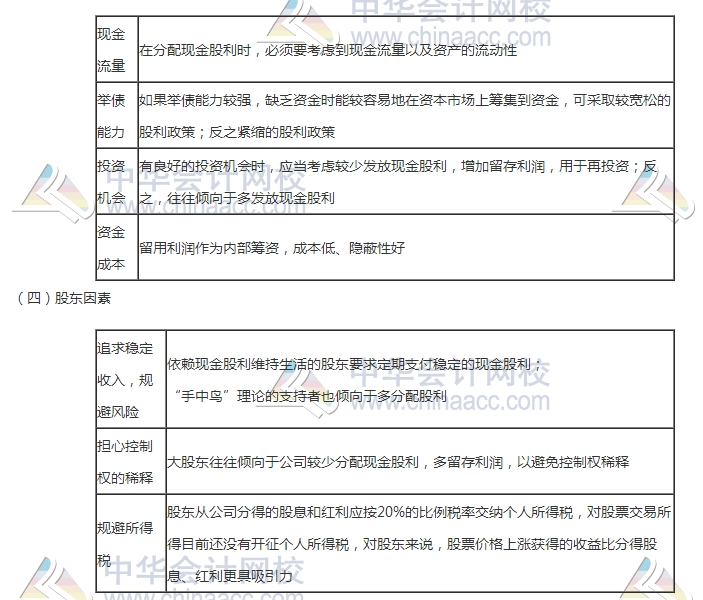Click the line starting 股东从公司分得的股息和红利
Screen dimensions: 703x600
[419, 512]
